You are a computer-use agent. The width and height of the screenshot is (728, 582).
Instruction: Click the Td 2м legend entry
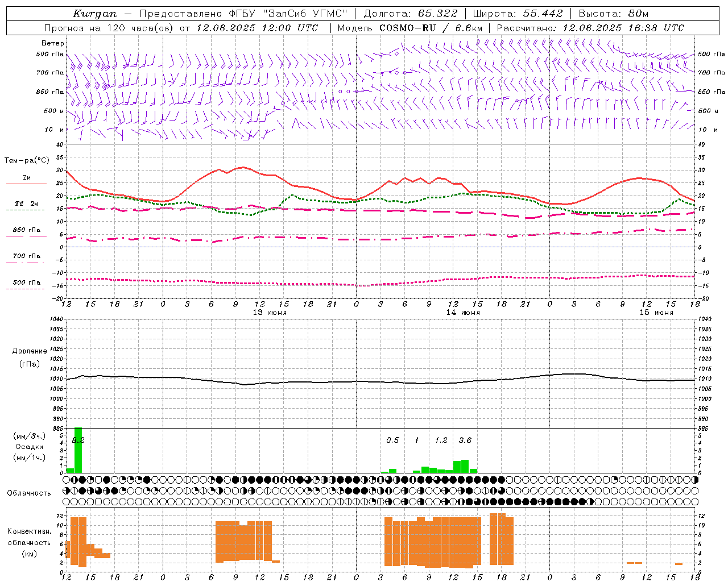[x=26, y=203]
